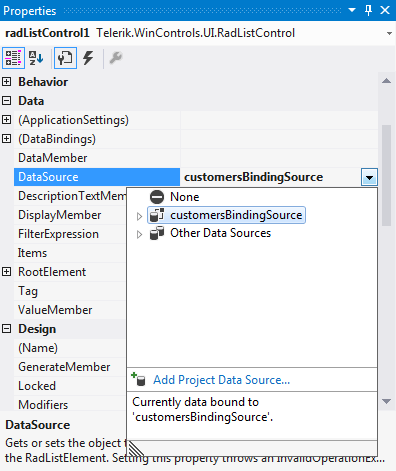Click the Other Data Sources database icon
Screen dimensions: 396x471
pos(157,233)
